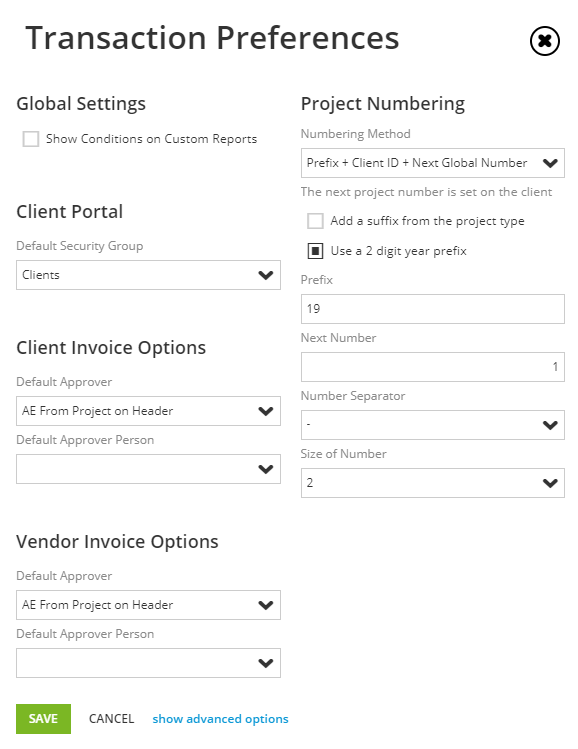Check Add a suffix from project type
This screenshot has width=578, height=749.
coord(315,221)
